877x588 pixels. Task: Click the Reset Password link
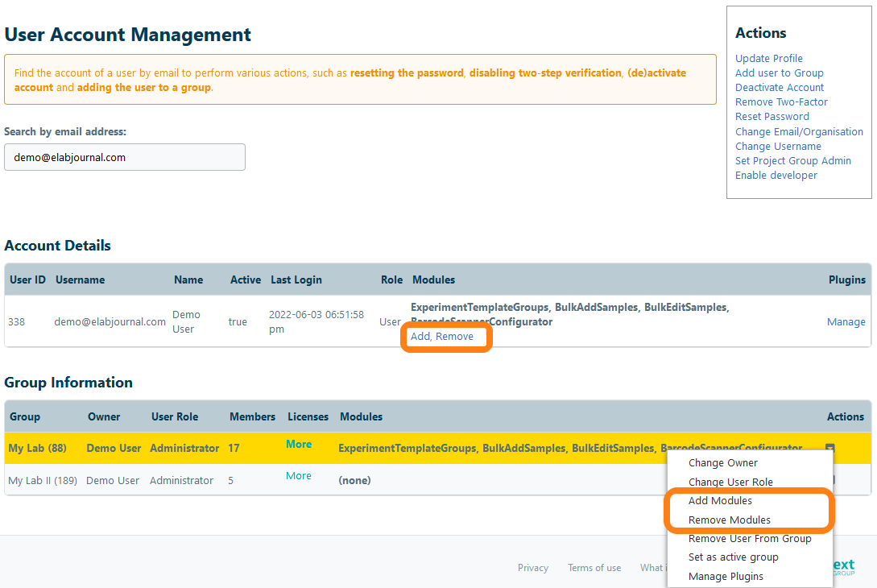pyautogui.click(x=772, y=117)
